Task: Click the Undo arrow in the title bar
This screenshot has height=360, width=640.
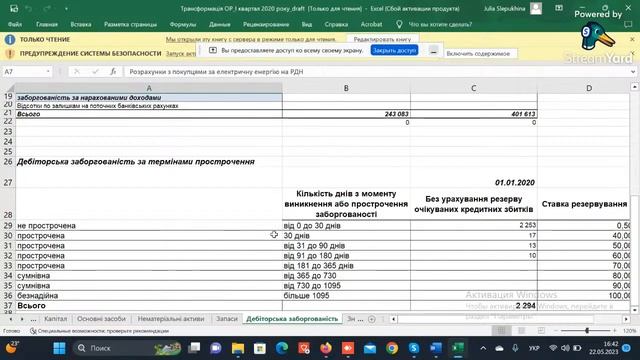Action: pyautogui.click(x=29, y=8)
